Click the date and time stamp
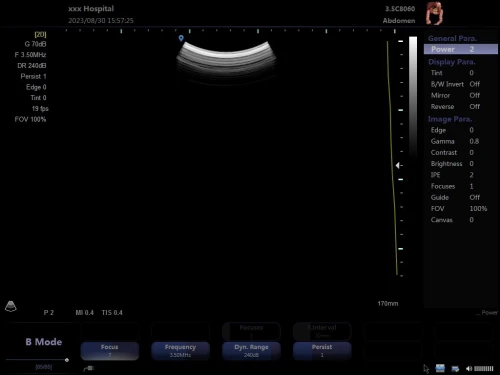The height and width of the screenshot is (375, 500). point(101,21)
